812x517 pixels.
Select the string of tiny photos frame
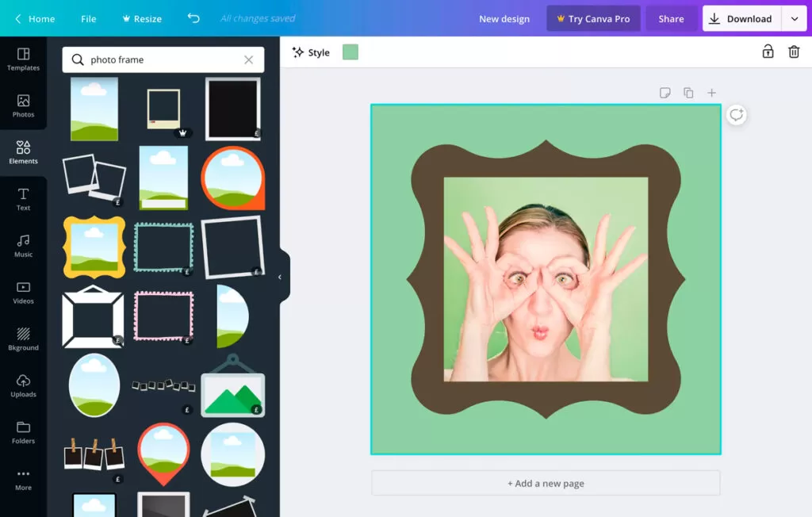[x=163, y=386]
